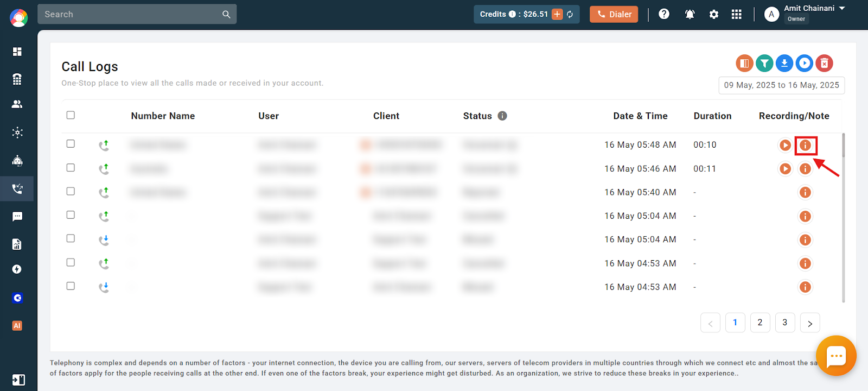Click the Client column header
The image size is (868, 391).
click(x=386, y=116)
